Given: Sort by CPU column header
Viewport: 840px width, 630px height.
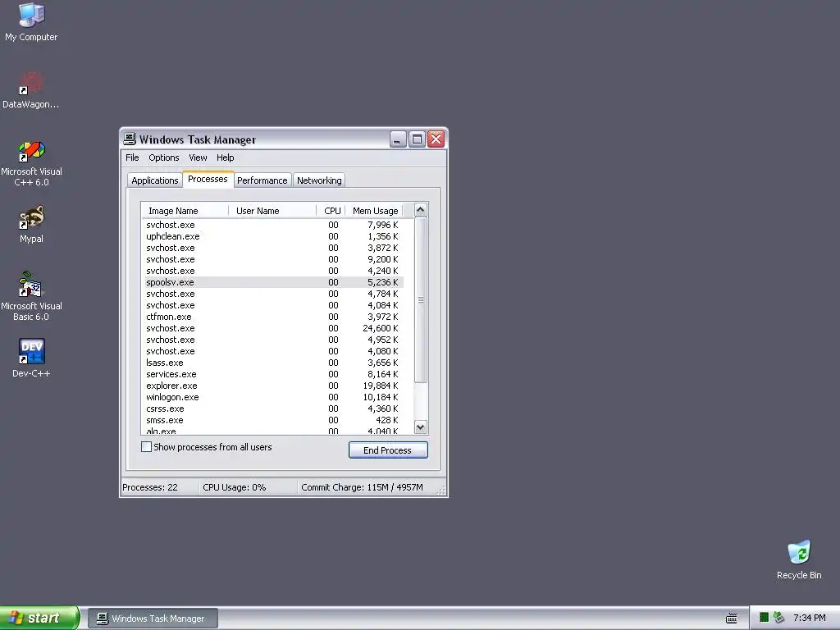Looking at the screenshot, I should 331,211.
